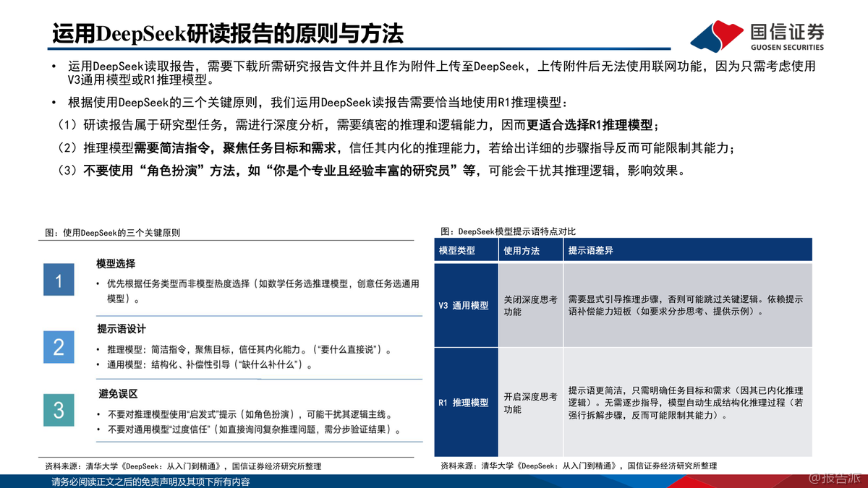Click the blue number 1 box
This screenshot has width=868, height=488.
pos(59,280)
